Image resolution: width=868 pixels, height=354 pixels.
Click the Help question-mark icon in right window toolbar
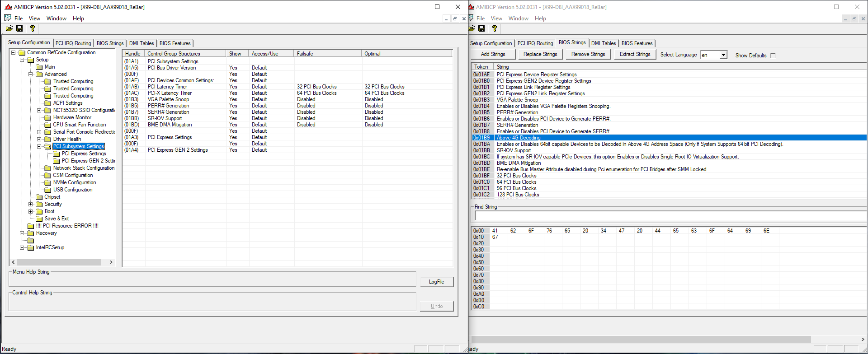point(495,28)
